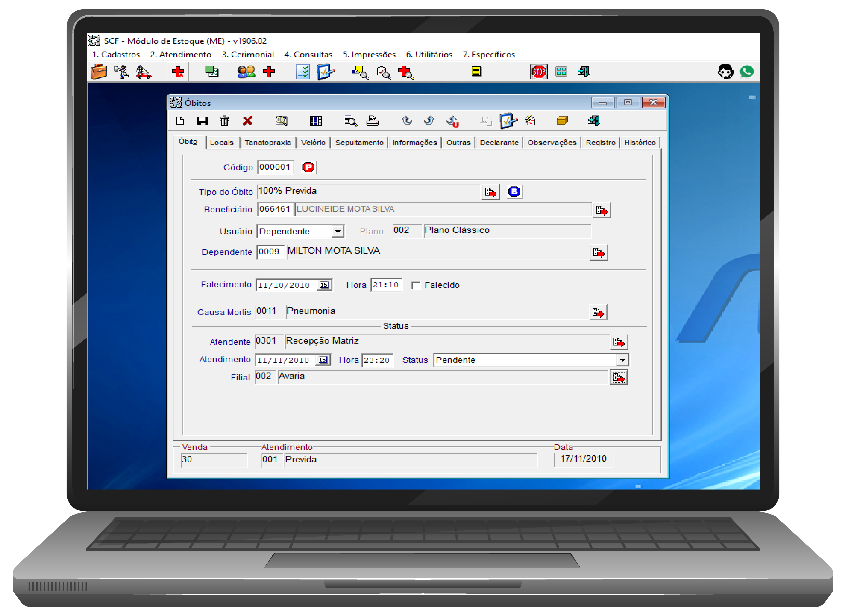Toggle the Falecido checkbox
This screenshot has width=846, height=616.
(416, 286)
